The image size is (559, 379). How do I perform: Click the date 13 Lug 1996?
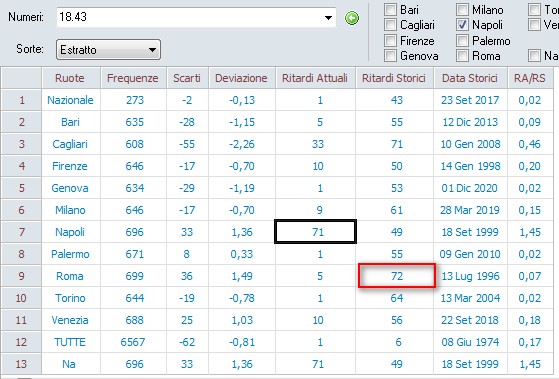(x=471, y=276)
